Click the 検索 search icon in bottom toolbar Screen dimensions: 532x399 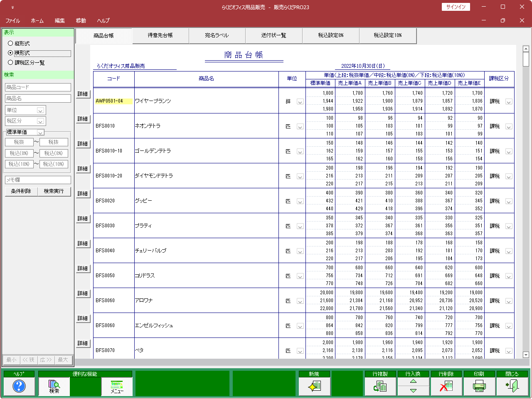click(x=54, y=387)
